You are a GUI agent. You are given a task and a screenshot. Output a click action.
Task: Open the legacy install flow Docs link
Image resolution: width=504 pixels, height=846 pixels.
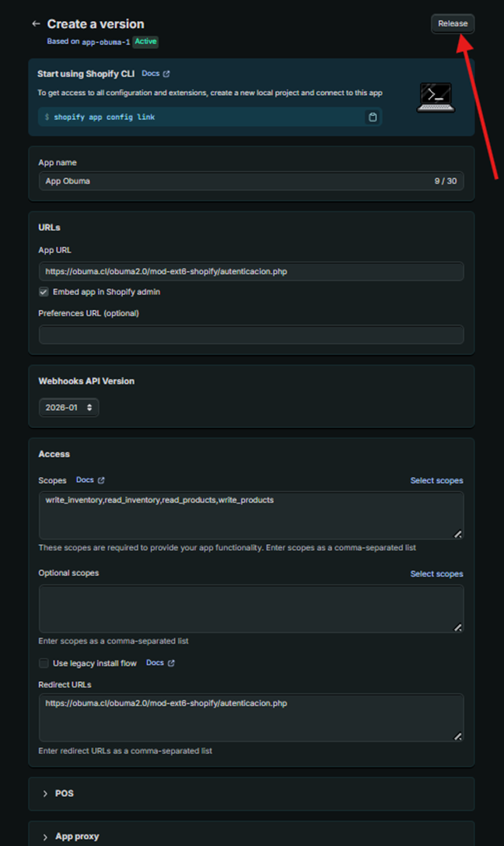coord(160,663)
